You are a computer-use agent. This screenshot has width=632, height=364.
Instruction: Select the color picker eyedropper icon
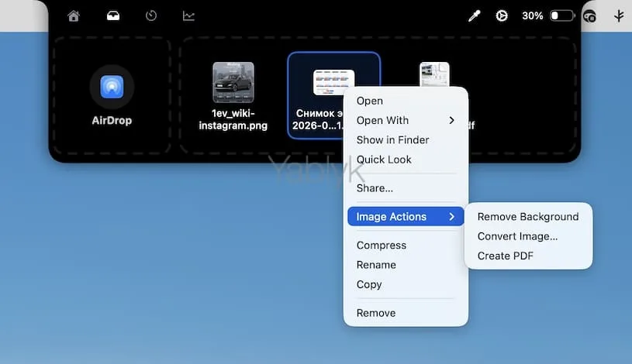pos(474,15)
